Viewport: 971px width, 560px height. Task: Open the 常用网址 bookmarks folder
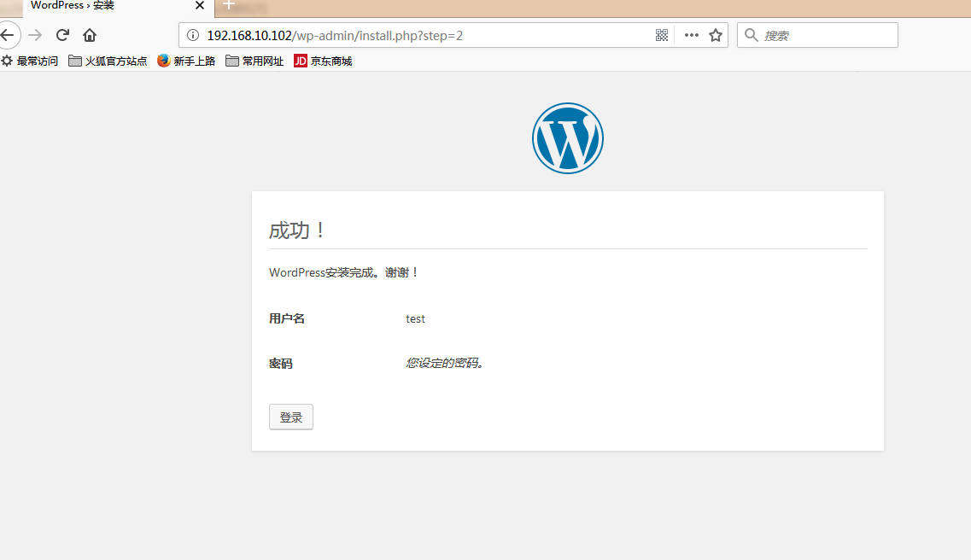point(254,61)
